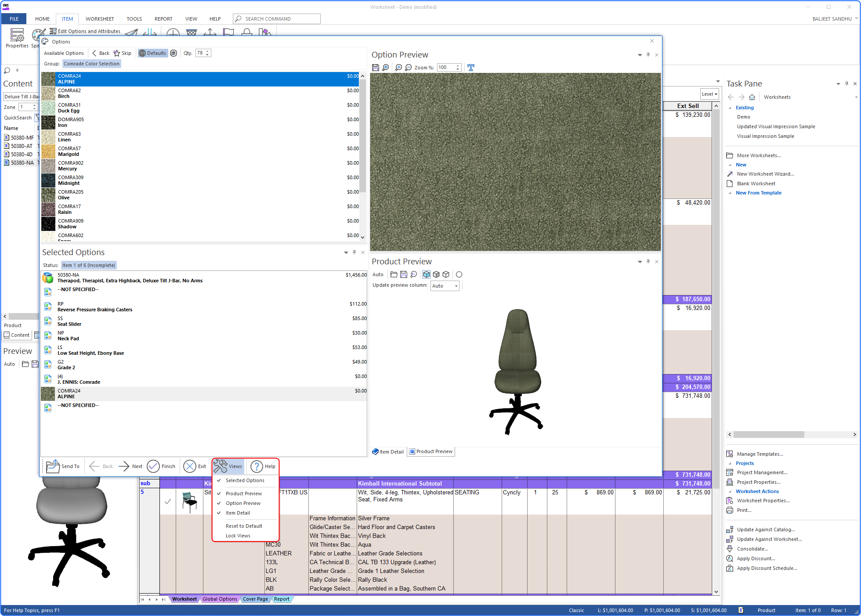The height and width of the screenshot is (616, 861).
Task: Click Edit Options and Attributes ribbon button
Action: pos(85,31)
